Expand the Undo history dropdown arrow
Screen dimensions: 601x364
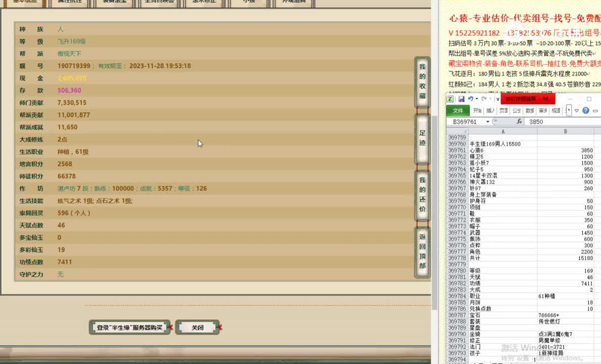(476, 99)
